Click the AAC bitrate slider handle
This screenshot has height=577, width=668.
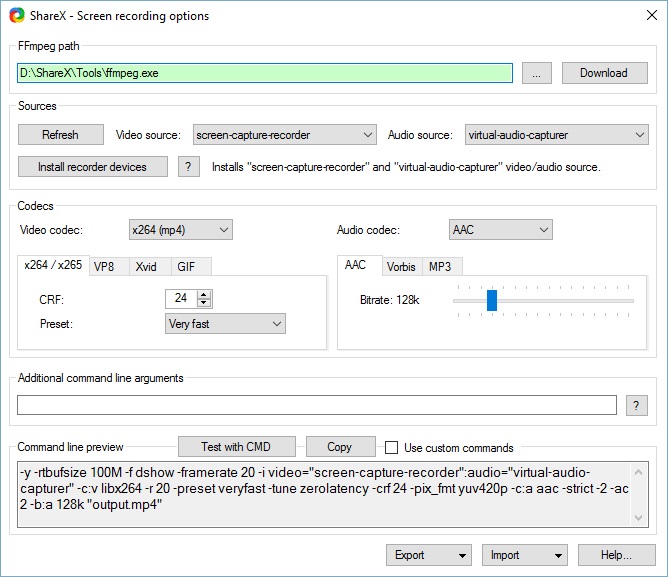coord(492,300)
